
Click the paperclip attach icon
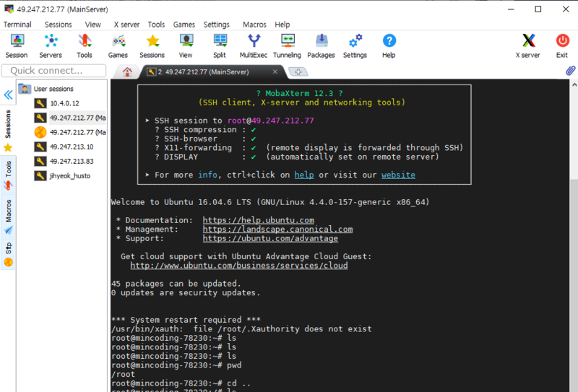click(570, 70)
